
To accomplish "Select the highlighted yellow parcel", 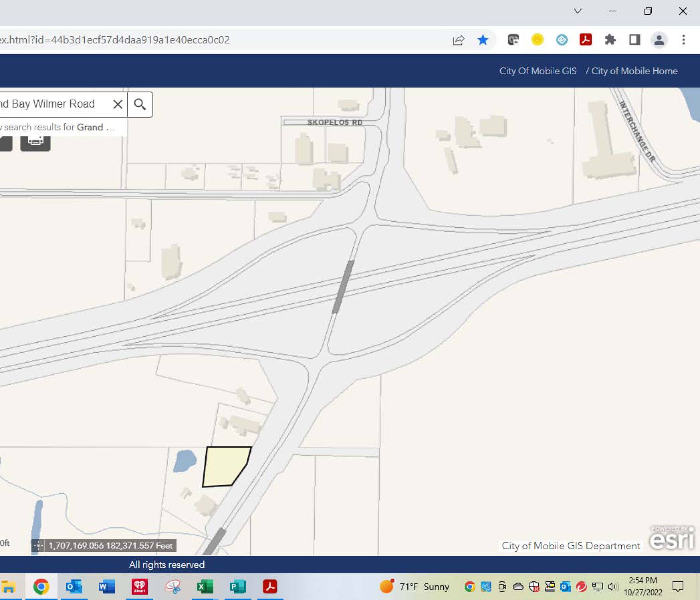I will (225, 466).
